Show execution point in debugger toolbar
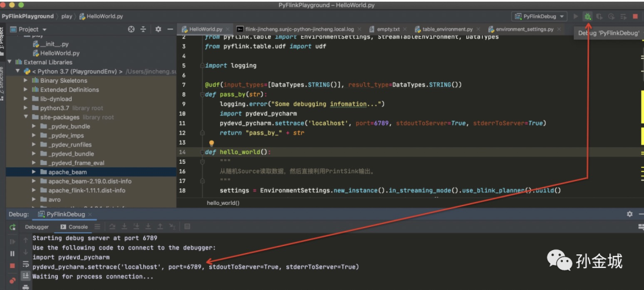 click(x=97, y=226)
